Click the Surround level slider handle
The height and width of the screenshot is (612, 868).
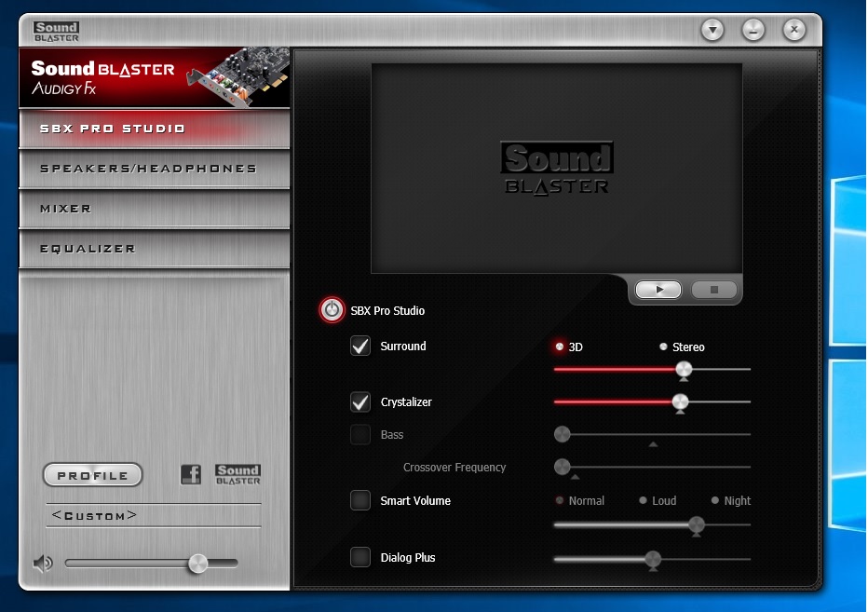click(685, 370)
